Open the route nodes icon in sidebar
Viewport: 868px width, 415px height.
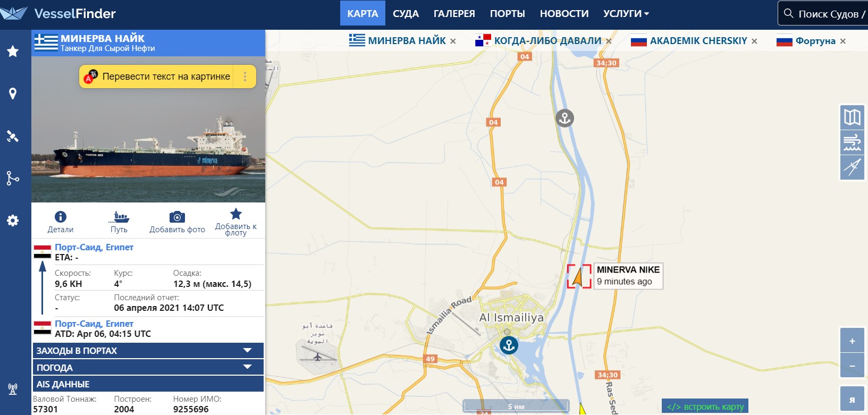(x=13, y=178)
